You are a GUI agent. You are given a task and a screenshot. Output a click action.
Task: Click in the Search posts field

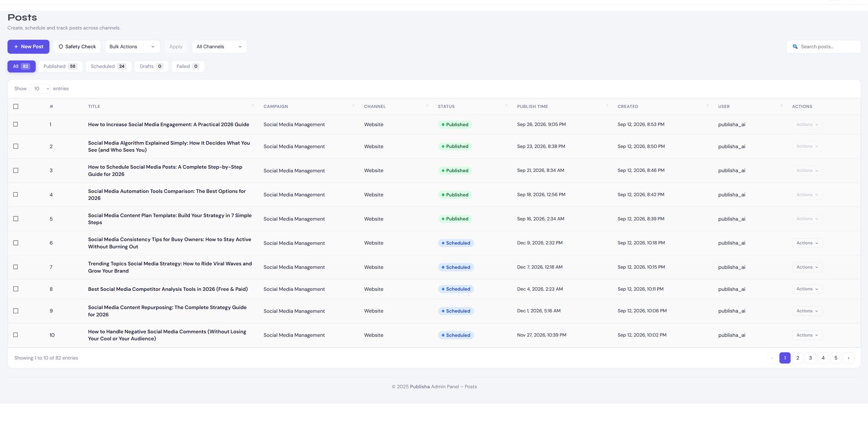coord(824,47)
